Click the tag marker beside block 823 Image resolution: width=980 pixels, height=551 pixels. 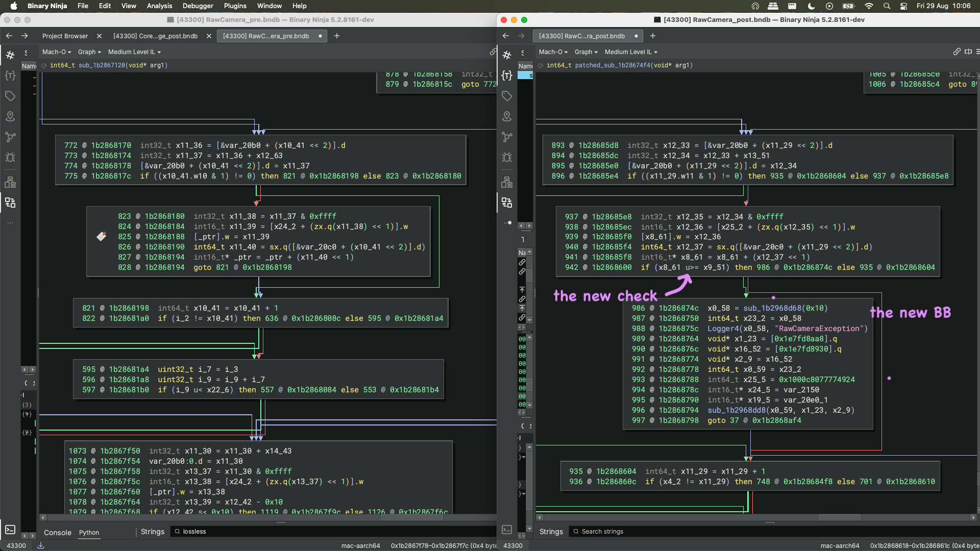102,236
